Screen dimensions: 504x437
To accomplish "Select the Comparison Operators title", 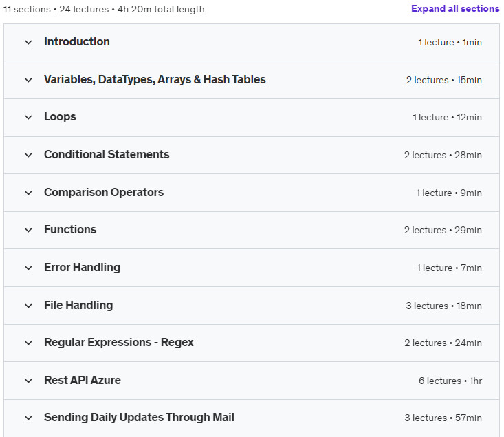I will coord(104,193).
